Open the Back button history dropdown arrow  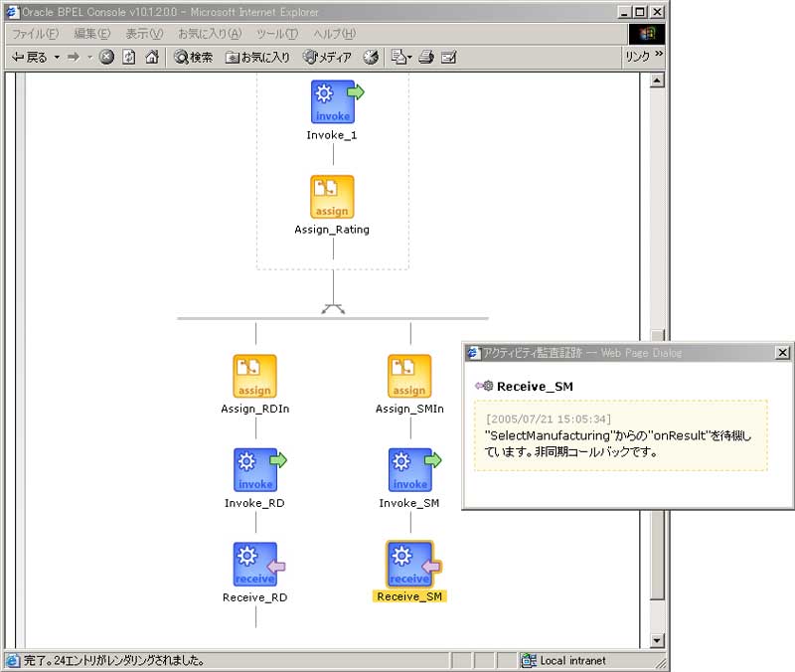57,57
